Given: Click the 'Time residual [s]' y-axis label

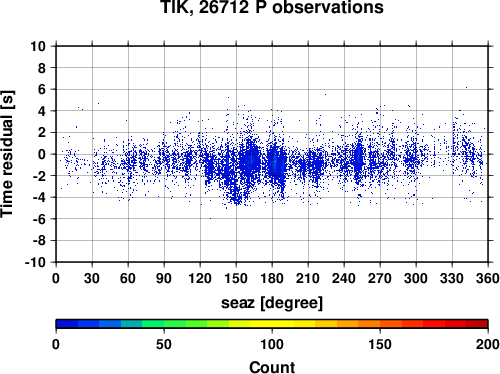Looking at the screenshot, I should point(7,154).
